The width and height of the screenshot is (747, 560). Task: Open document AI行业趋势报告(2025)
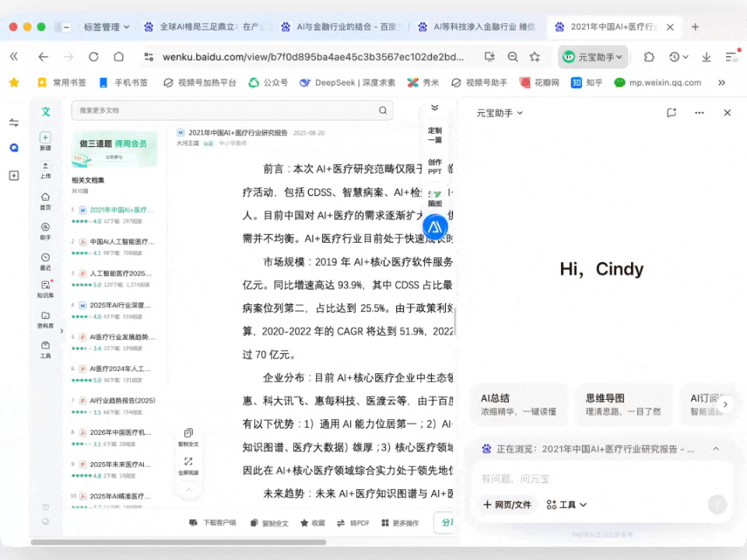click(122, 401)
